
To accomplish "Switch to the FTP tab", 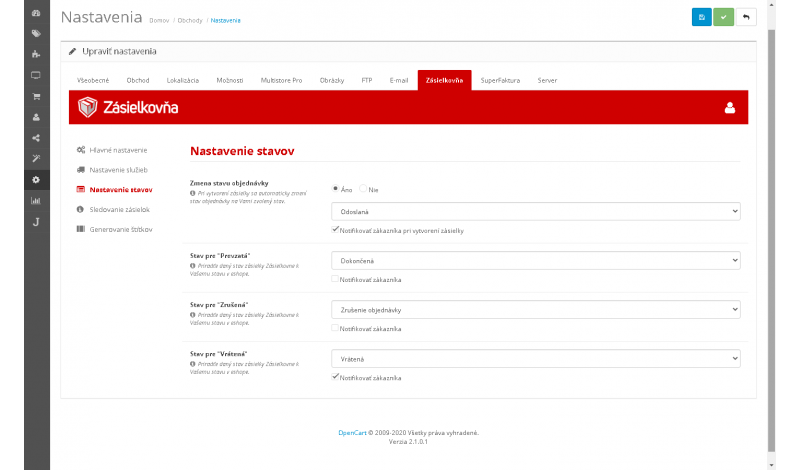I will pos(367,80).
